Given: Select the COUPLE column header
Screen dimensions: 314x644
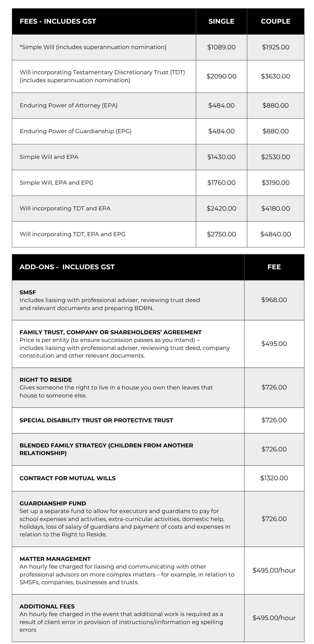Looking at the screenshot, I should [275, 21].
